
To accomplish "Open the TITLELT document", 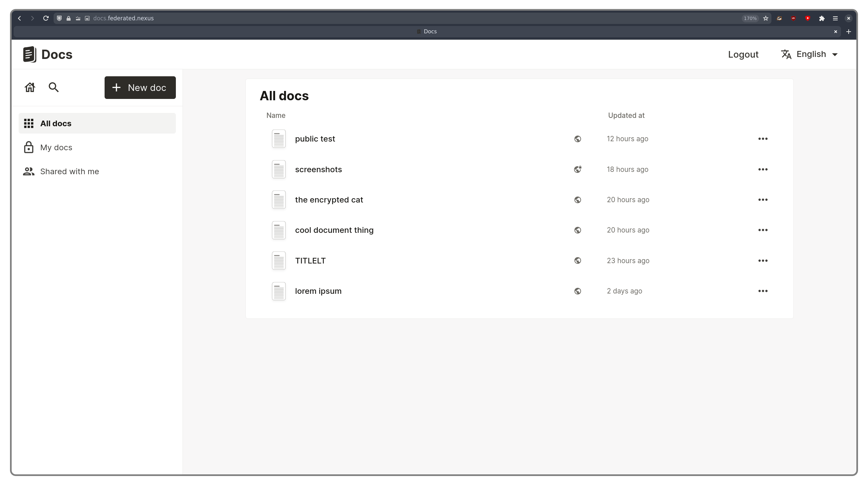I will tap(310, 261).
